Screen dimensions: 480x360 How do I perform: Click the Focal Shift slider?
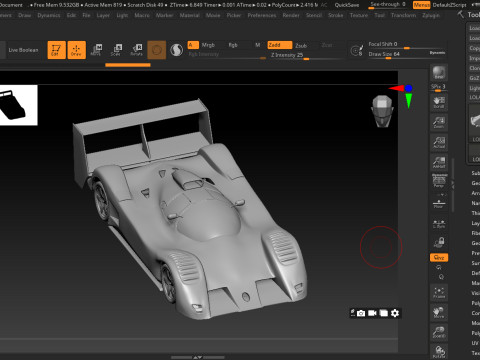click(406, 45)
